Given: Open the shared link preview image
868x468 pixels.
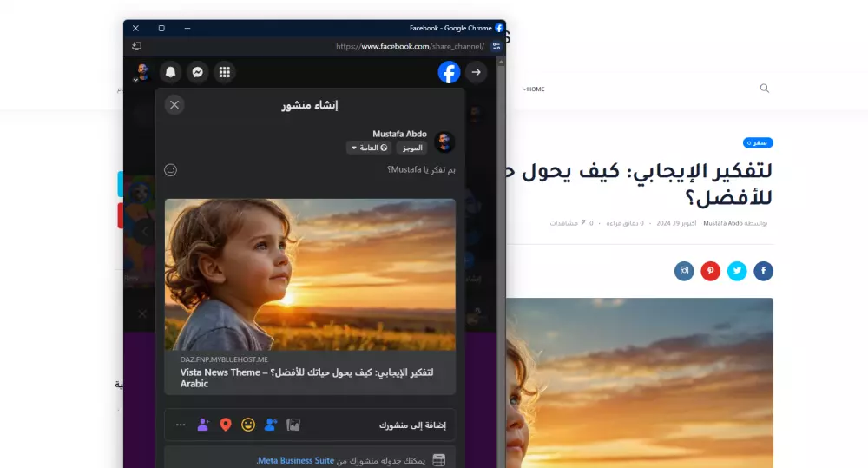Looking at the screenshot, I should click(310, 274).
